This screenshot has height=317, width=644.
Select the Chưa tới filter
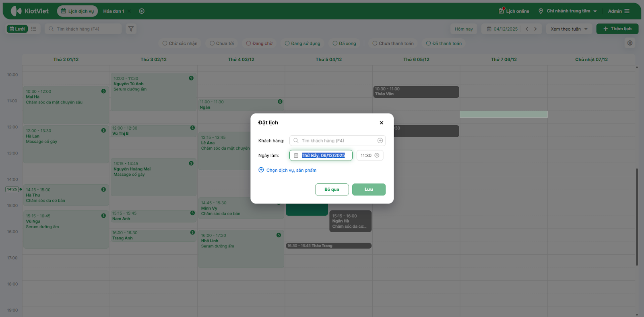coord(222,43)
